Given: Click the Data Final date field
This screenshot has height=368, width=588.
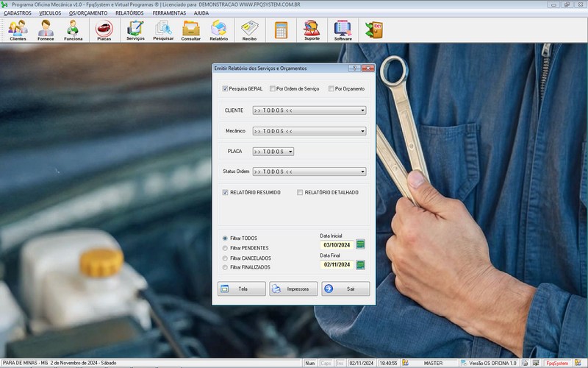Looking at the screenshot, I should 337,265.
